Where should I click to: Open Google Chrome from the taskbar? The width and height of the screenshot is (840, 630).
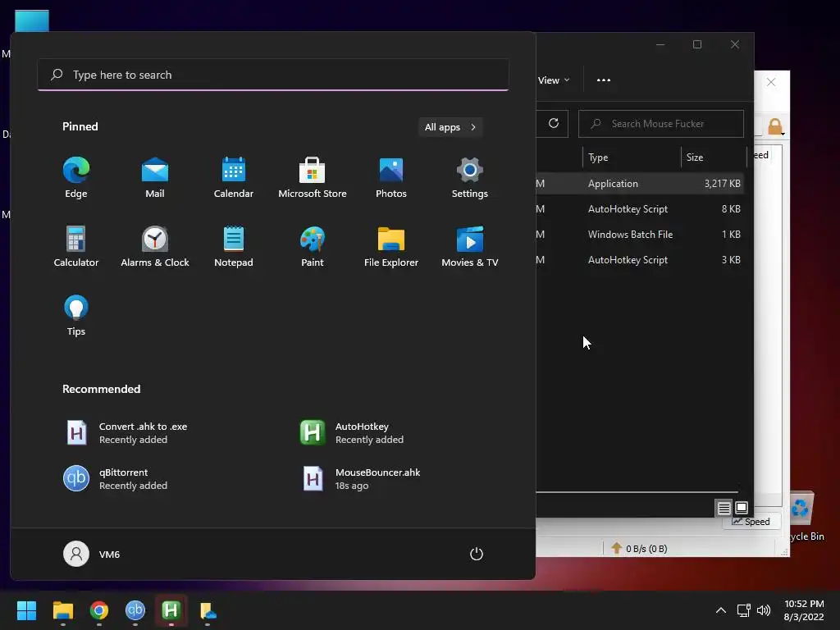(x=99, y=610)
